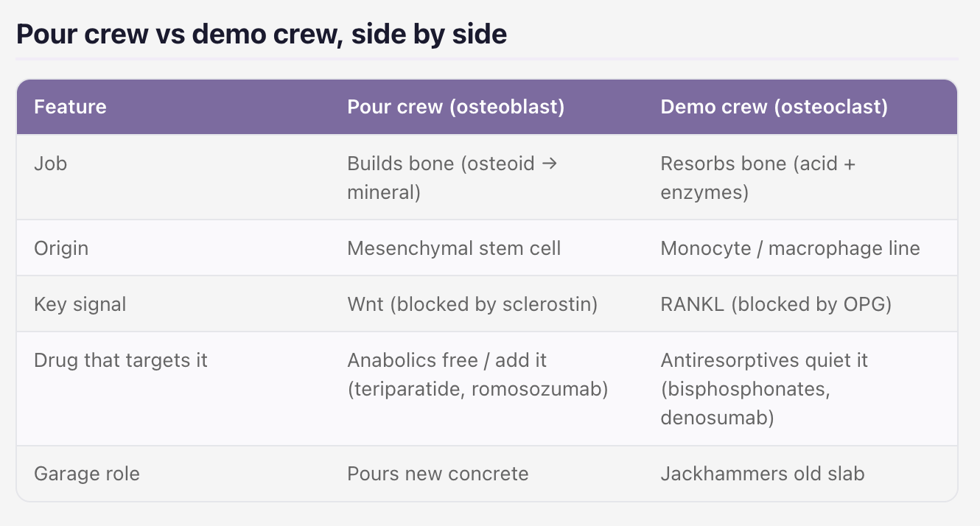
Task: Select the Key signal row label
Action: pos(80,304)
